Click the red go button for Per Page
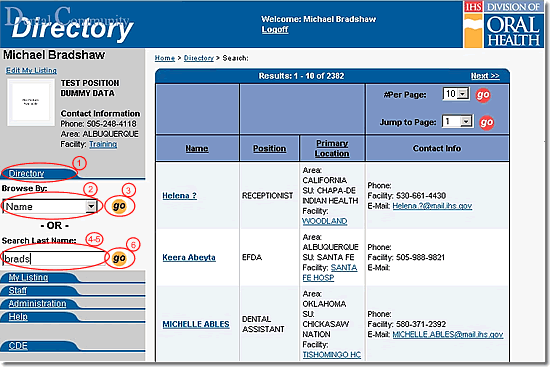The image size is (550, 367). click(483, 95)
